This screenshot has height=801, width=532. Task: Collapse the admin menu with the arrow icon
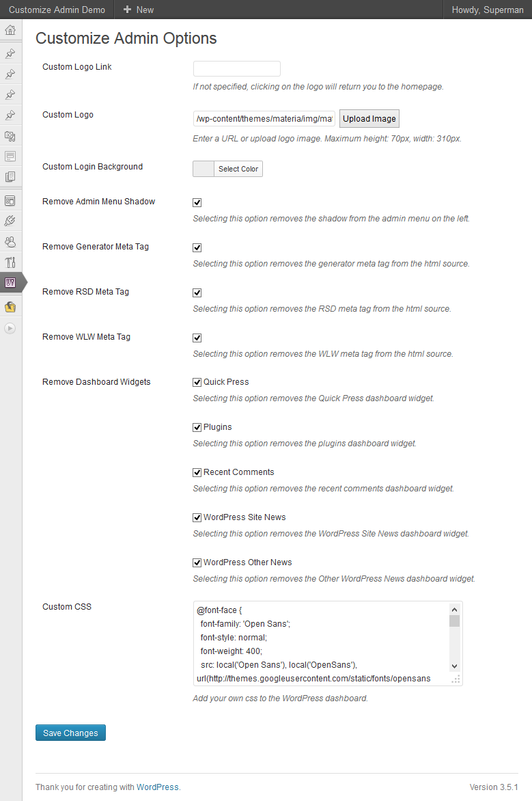tap(10, 328)
